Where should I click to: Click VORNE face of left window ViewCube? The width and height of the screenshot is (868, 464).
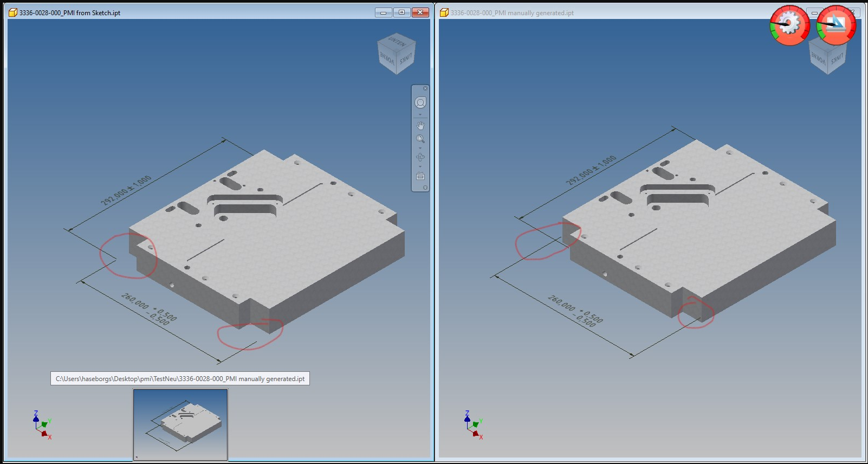point(387,57)
